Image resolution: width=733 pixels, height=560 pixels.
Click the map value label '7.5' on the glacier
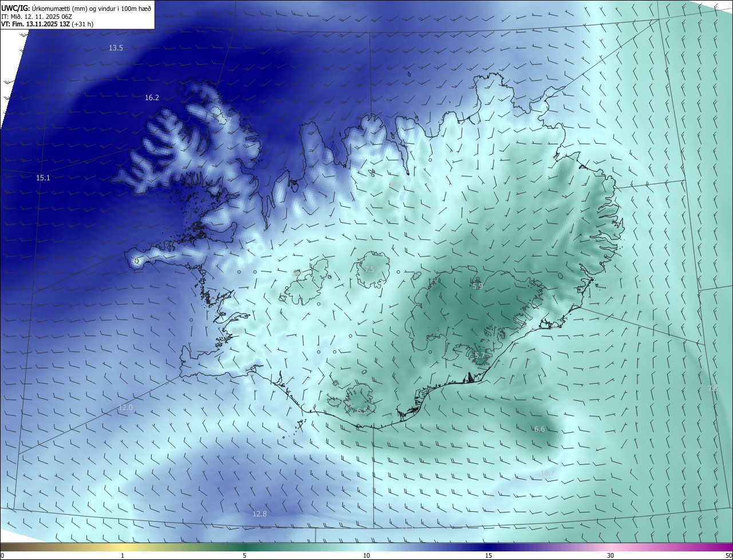[369, 270]
